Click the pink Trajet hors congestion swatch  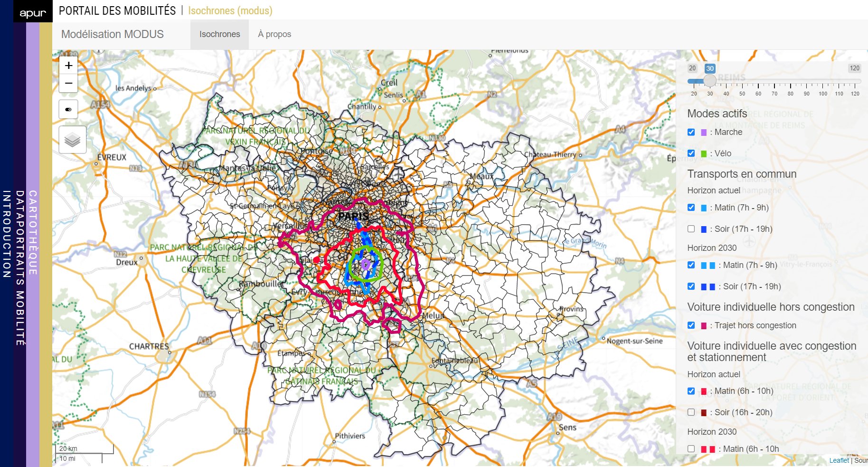[x=704, y=326]
